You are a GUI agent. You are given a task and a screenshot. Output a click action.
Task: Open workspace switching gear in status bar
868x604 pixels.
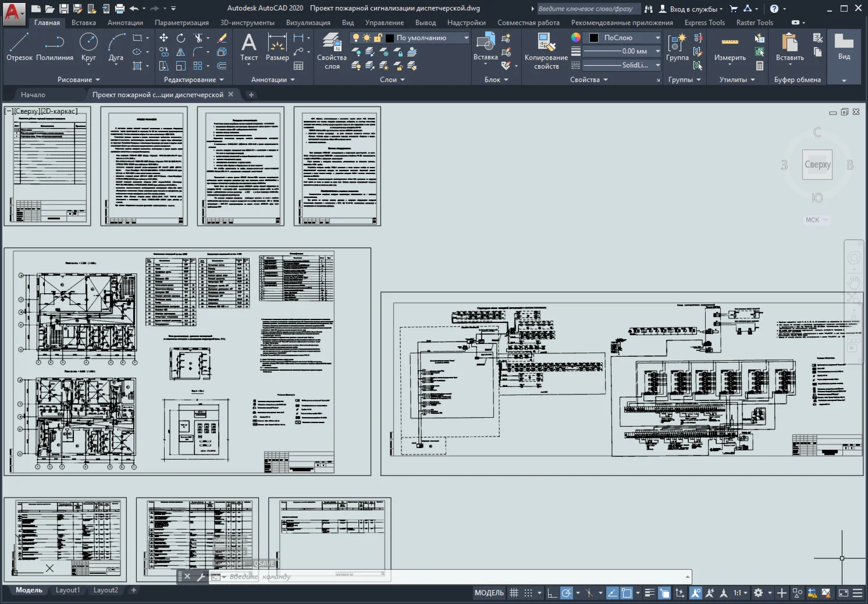pyautogui.click(x=758, y=593)
